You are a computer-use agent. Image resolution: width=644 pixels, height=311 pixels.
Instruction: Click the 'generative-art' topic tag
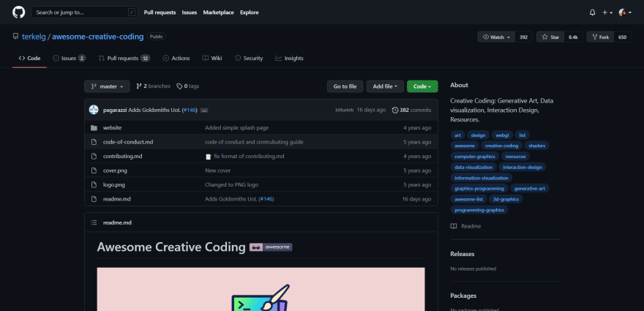(x=529, y=189)
